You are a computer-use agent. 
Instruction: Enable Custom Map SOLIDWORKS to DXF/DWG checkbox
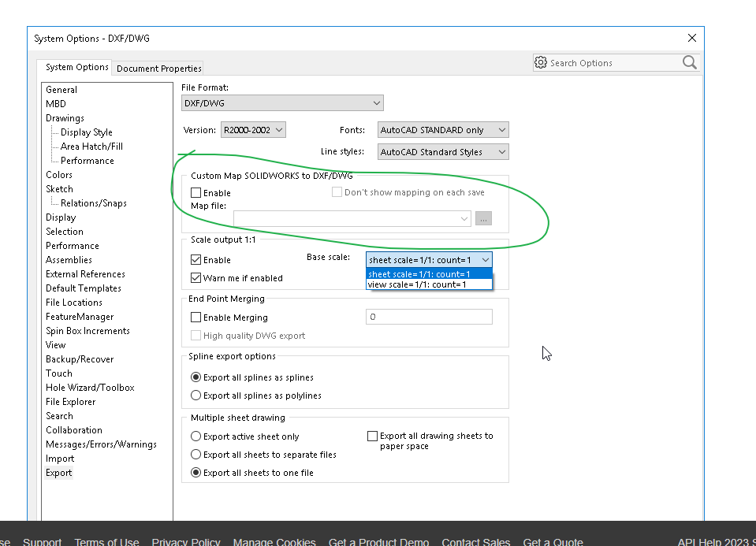coord(196,193)
